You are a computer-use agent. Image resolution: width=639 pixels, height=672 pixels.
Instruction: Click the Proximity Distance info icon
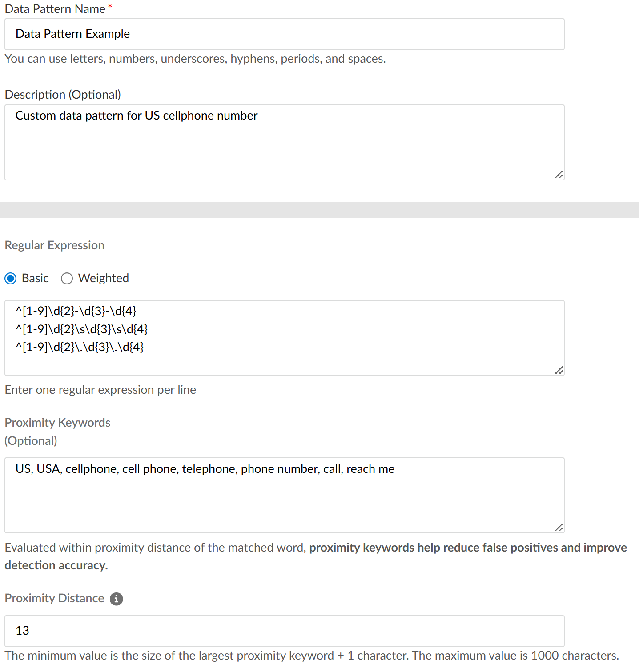[x=116, y=599]
